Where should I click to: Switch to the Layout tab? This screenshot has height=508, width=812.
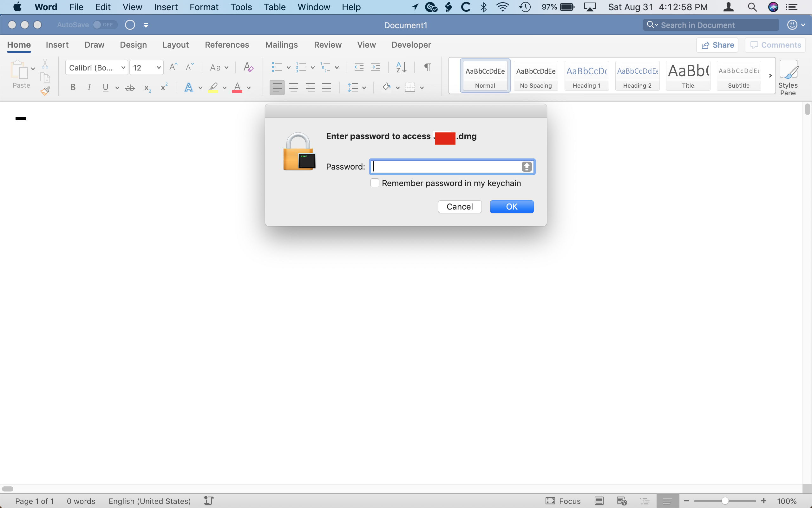tap(175, 45)
